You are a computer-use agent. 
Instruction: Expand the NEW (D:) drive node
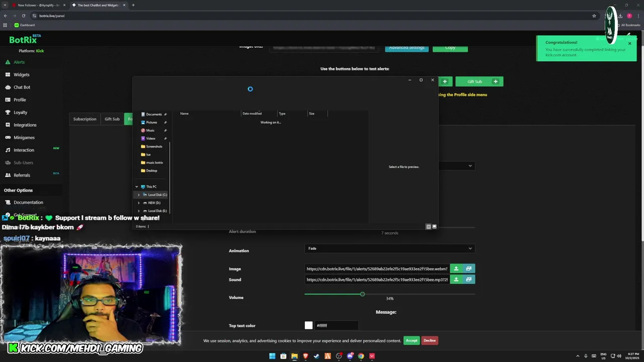[138, 203]
